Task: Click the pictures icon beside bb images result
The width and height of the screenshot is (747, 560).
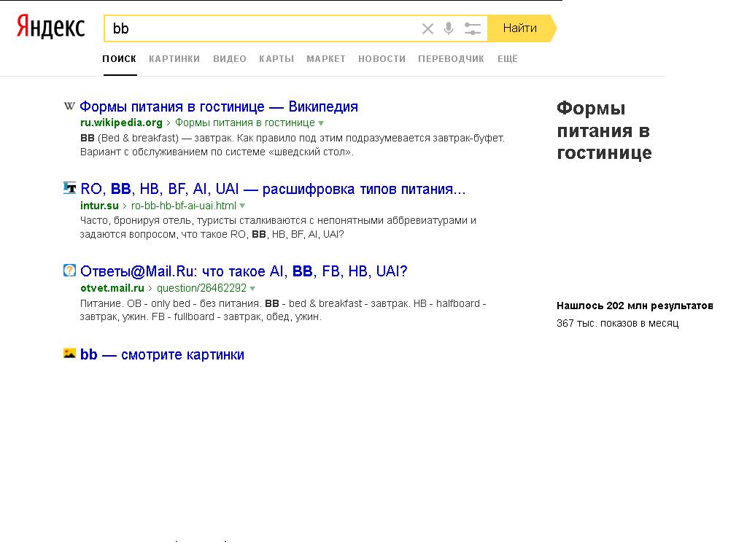Action: [69, 354]
